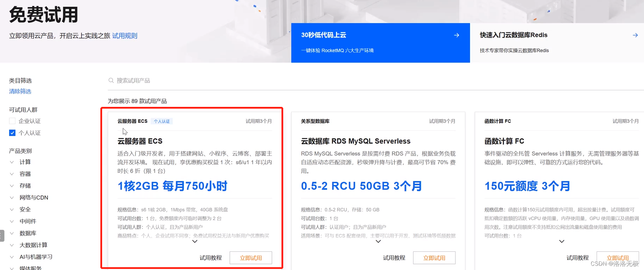644x270 pixels.
Task: Enable the 企业认证 checkbox
Action: [x=12, y=121]
